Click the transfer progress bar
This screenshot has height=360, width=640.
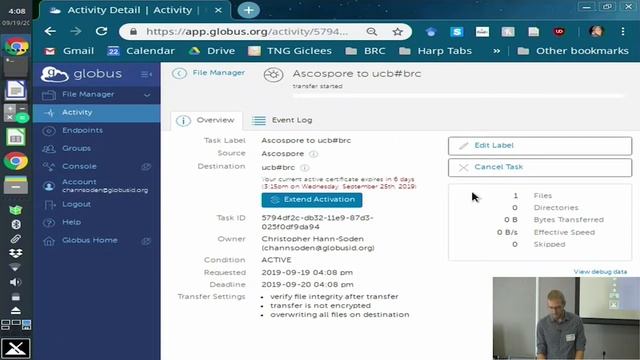tap(458, 96)
